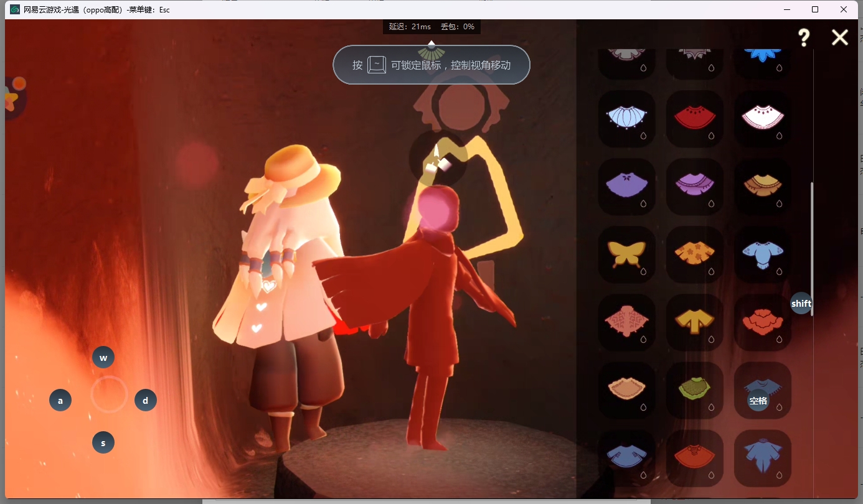The image size is (863, 504).
Task: Click the 'w' movement key button
Action: coord(103,358)
